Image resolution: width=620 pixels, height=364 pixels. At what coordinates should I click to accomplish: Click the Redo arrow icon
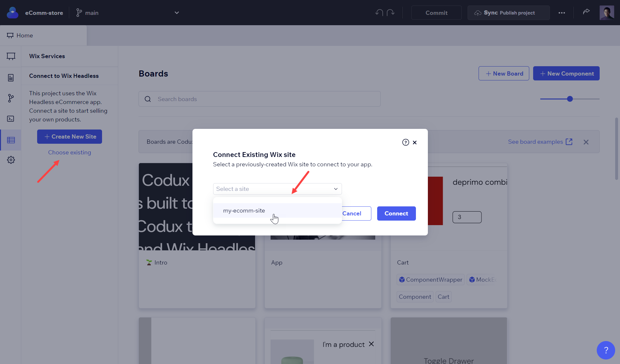(391, 13)
